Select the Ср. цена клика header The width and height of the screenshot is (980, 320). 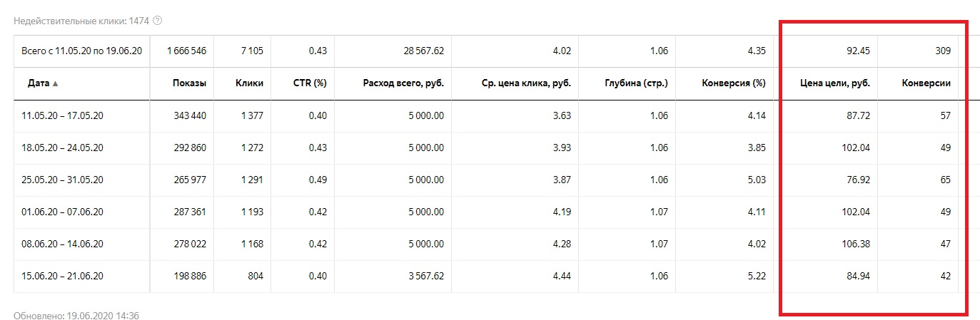[526, 83]
